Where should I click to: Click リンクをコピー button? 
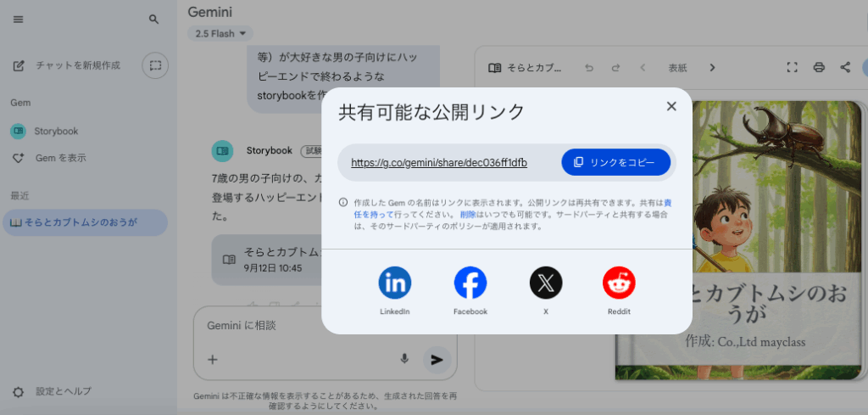click(615, 162)
